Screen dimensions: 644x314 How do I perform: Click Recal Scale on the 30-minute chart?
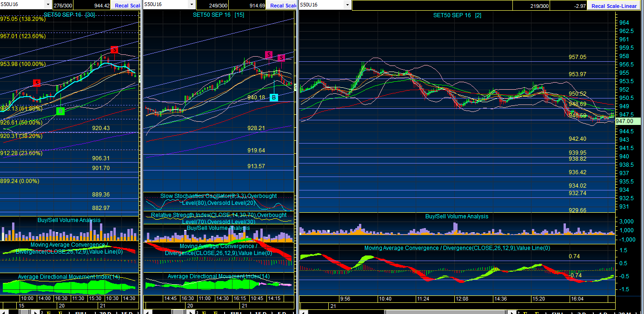(126, 6)
